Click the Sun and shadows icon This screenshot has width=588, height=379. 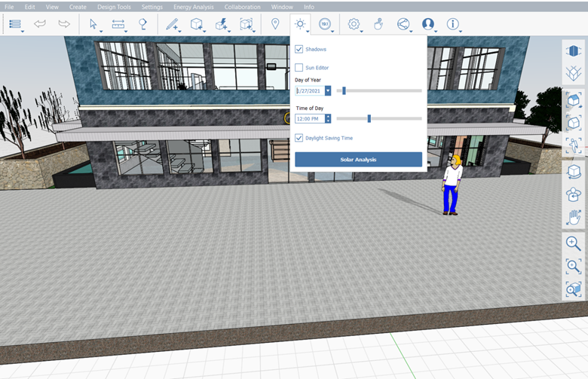tap(300, 24)
